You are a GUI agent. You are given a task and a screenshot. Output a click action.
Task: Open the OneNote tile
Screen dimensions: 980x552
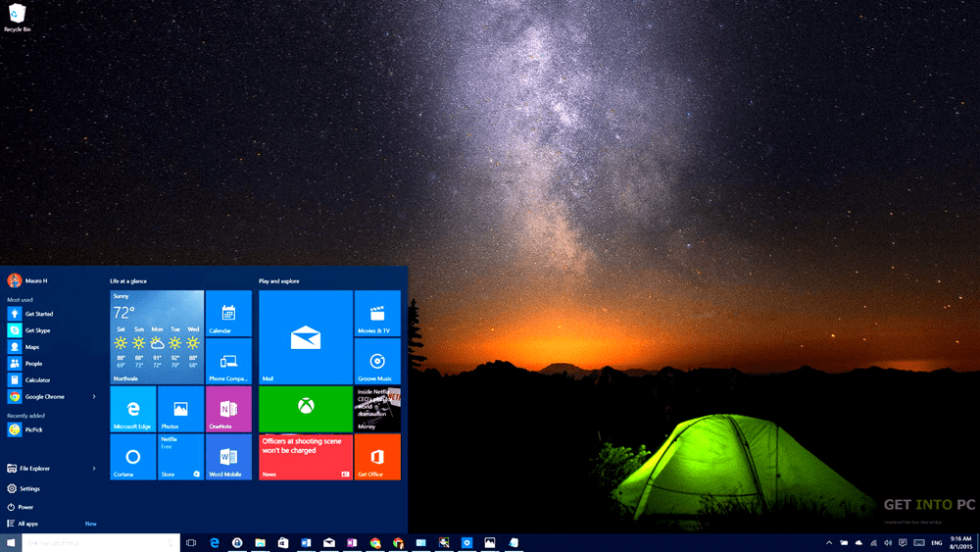(x=228, y=409)
